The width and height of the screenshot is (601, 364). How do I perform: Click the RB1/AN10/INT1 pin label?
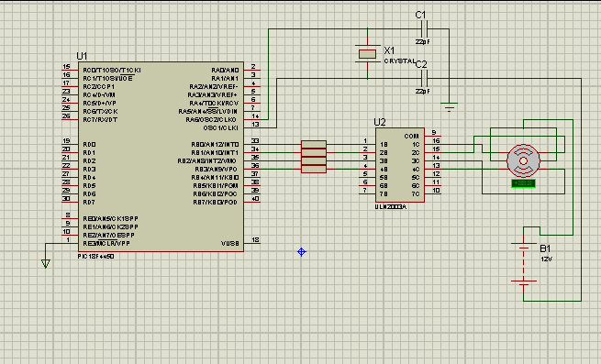click(215, 152)
